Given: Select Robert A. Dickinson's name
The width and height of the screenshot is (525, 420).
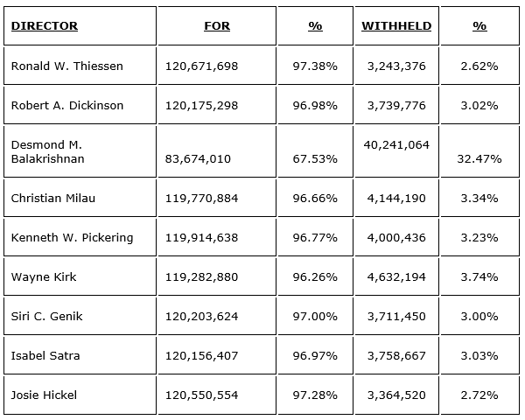Looking at the screenshot, I should [x=67, y=106].
